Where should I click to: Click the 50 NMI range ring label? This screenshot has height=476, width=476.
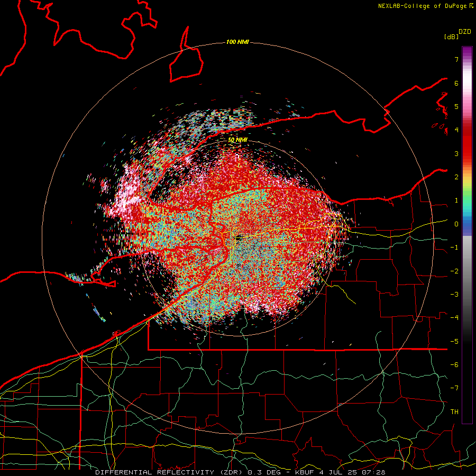click(237, 140)
